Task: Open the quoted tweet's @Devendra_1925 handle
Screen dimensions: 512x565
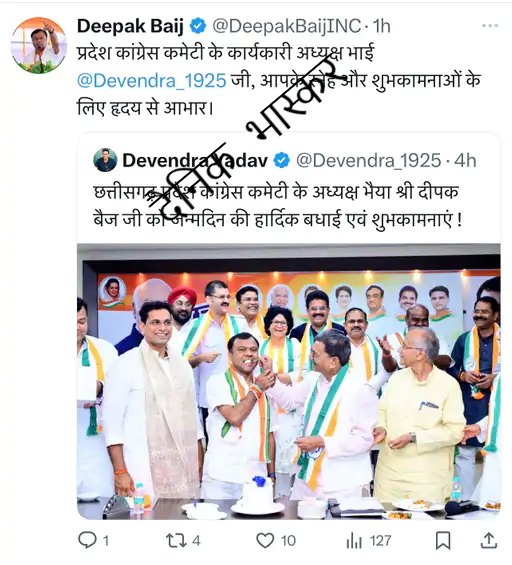Action: (x=369, y=160)
